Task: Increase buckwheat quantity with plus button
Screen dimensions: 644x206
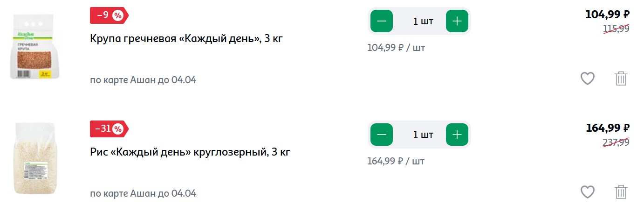Action: (457, 21)
